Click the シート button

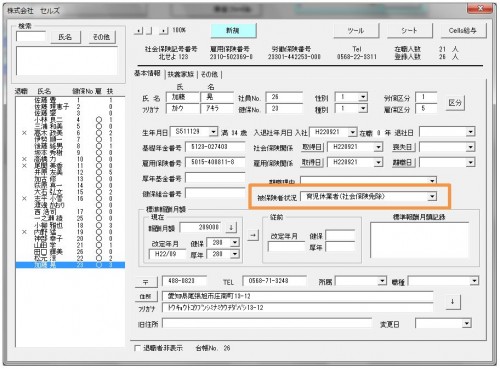409,31
